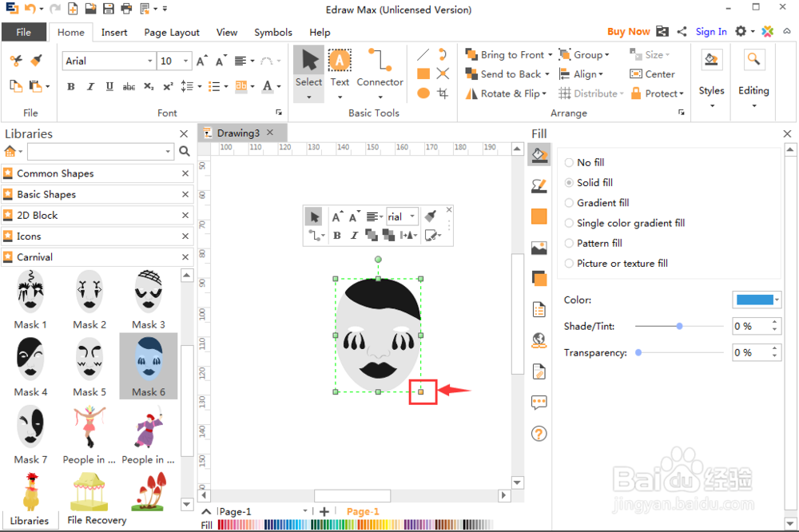The height and width of the screenshot is (532, 799).
Task: Open the font size dropdown
Action: [x=186, y=62]
